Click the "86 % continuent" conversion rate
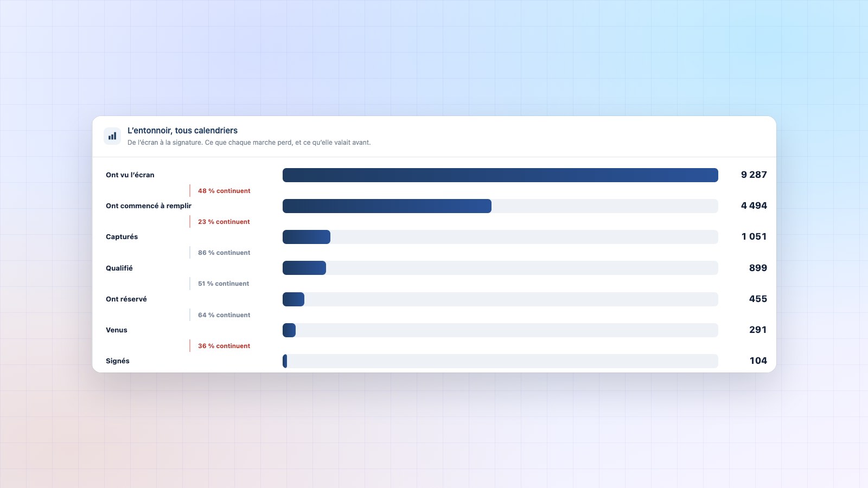 tap(224, 253)
